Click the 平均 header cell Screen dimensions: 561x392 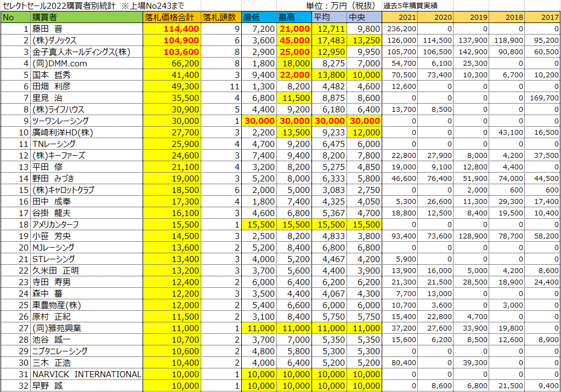pyautogui.click(x=329, y=17)
